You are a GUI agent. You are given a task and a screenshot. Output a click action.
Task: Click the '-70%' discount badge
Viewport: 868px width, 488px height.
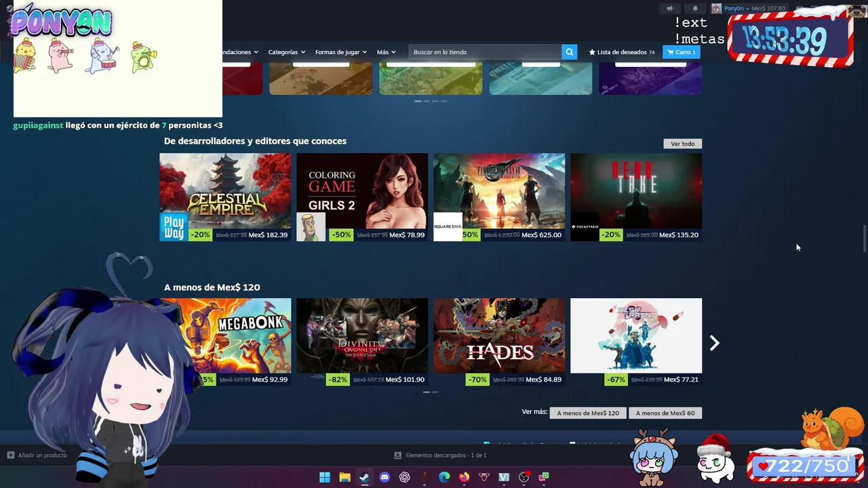point(477,380)
